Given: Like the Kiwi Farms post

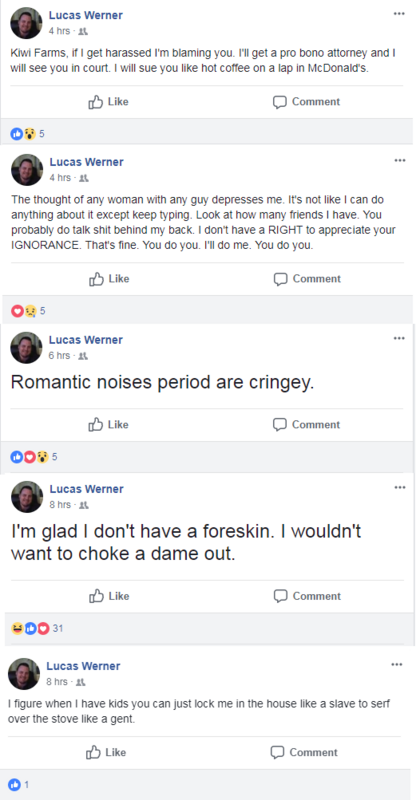Looking at the screenshot, I should (x=108, y=102).
